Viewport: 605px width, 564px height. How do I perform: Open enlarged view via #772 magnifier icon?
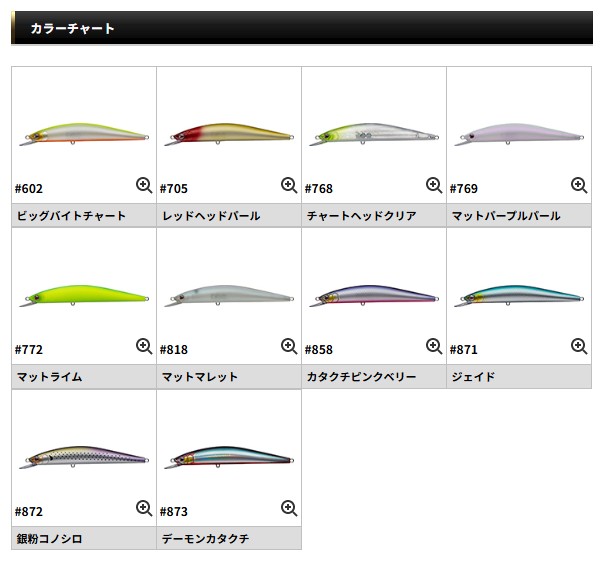[x=144, y=347]
